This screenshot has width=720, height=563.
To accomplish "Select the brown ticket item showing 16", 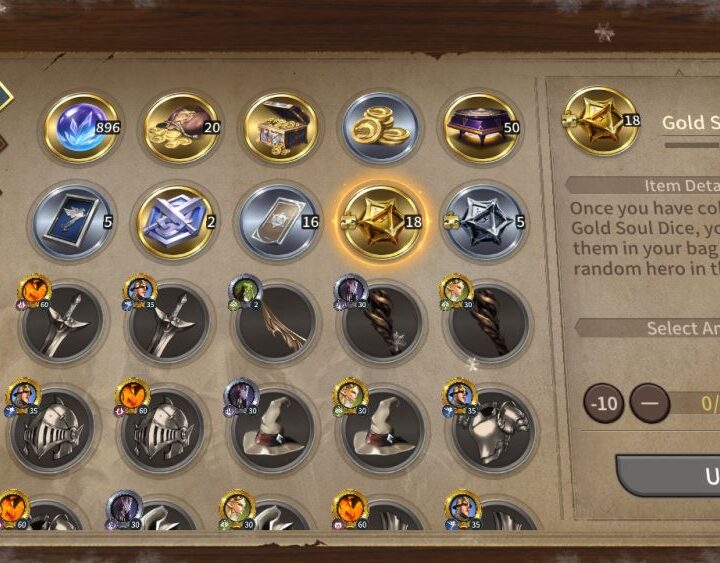I will pyautogui.click(x=279, y=222).
